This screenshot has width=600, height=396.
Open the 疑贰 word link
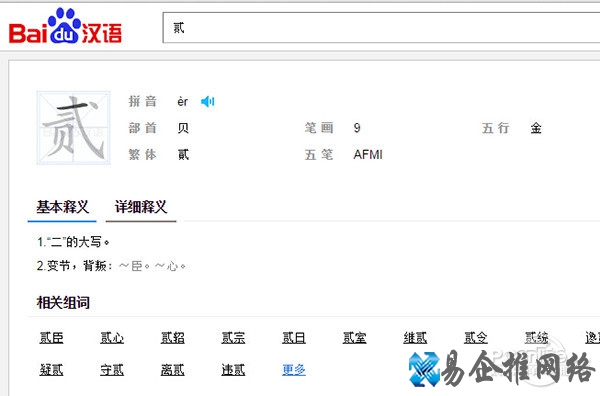point(51,370)
